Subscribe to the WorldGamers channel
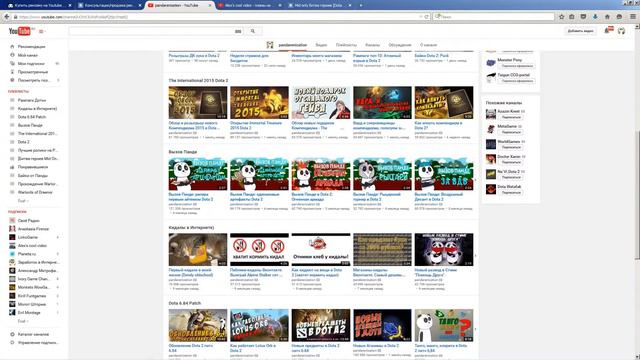Viewport: 640px width, 360px height. (511, 147)
